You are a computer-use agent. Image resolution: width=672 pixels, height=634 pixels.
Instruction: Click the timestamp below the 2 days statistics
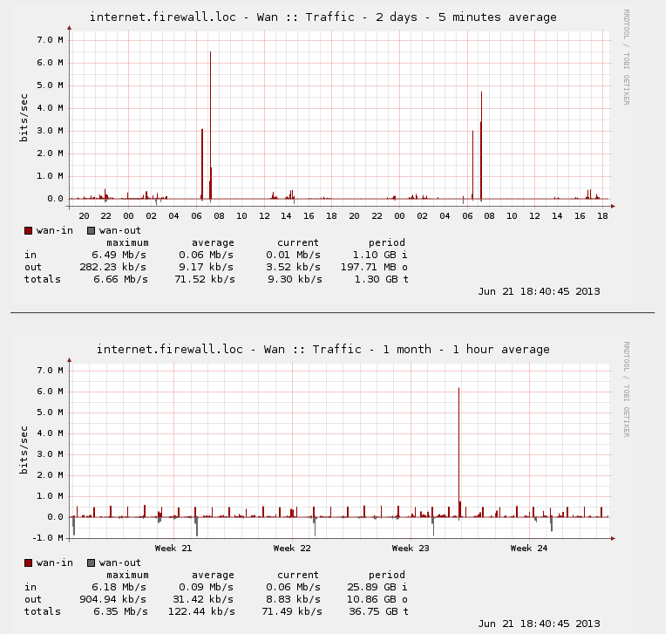tap(539, 292)
